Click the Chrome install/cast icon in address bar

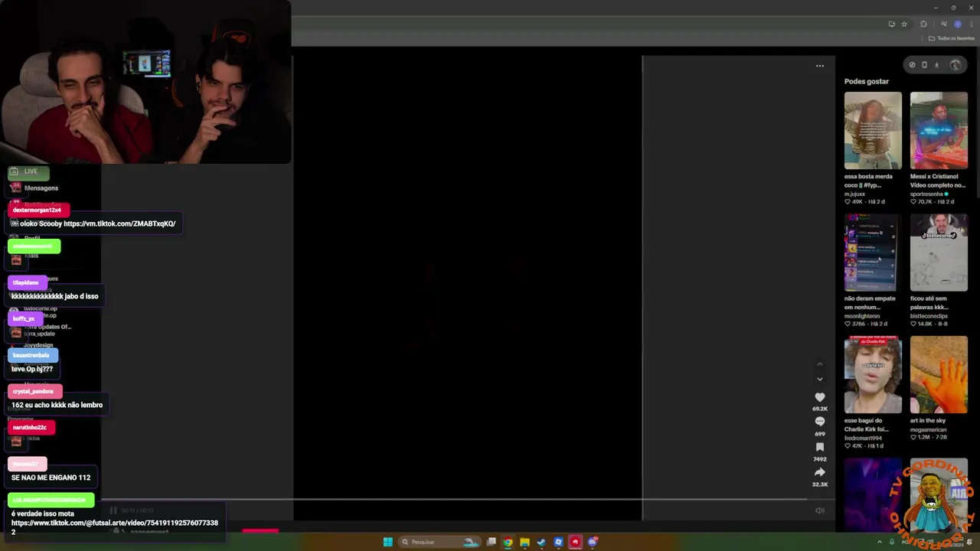(x=891, y=24)
